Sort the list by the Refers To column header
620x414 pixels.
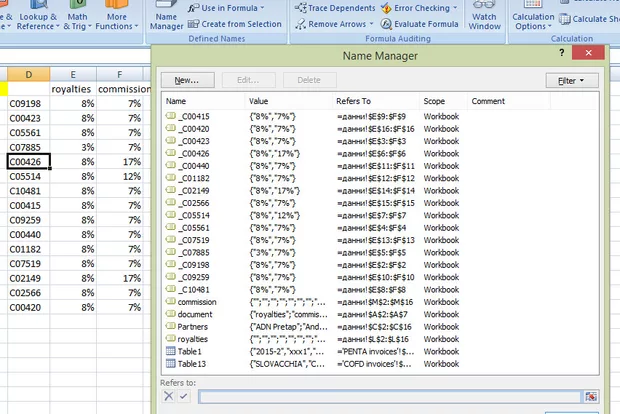pos(353,101)
